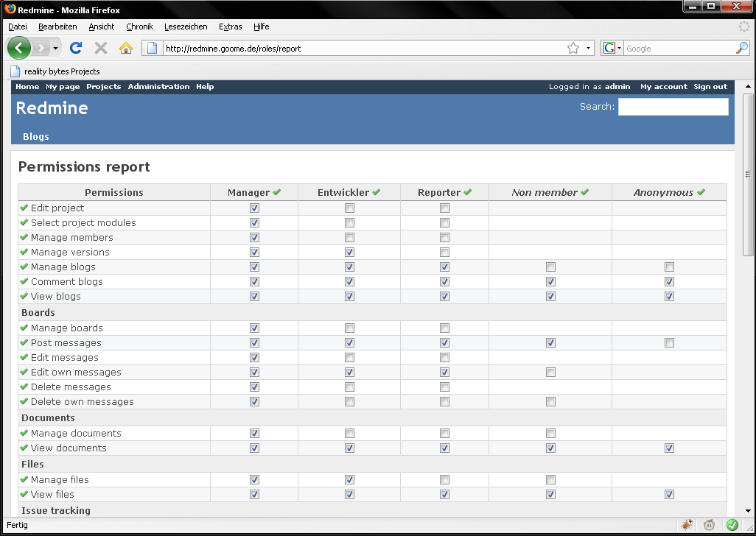The width and height of the screenshot is (756, 536).
Task: Check Non member checkbox for Manage documents
Action: click(x=550, y=434)
